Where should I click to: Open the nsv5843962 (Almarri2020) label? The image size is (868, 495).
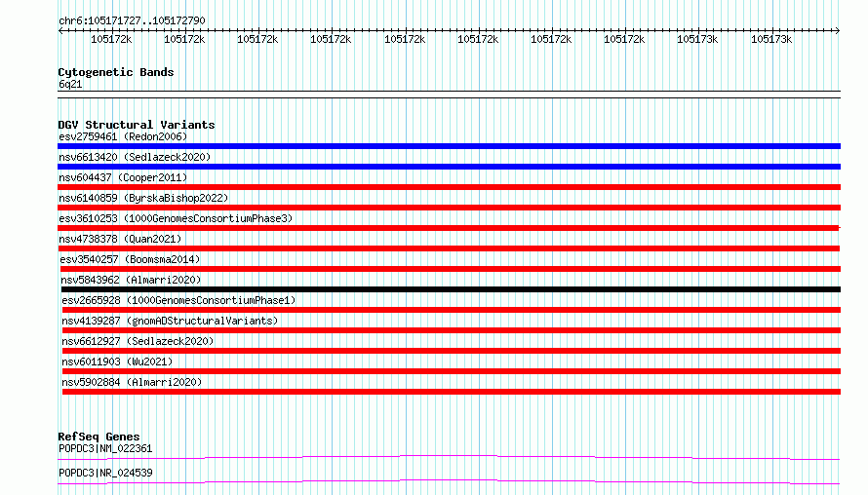click(132, 280)
